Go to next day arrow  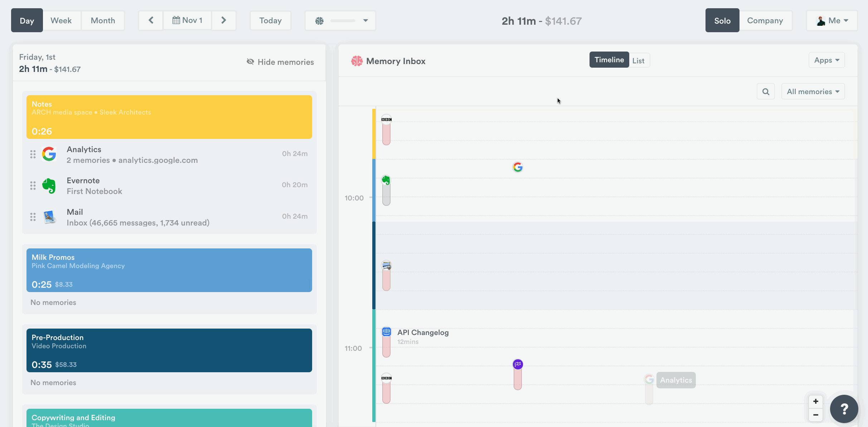click(x=224, y=20)
